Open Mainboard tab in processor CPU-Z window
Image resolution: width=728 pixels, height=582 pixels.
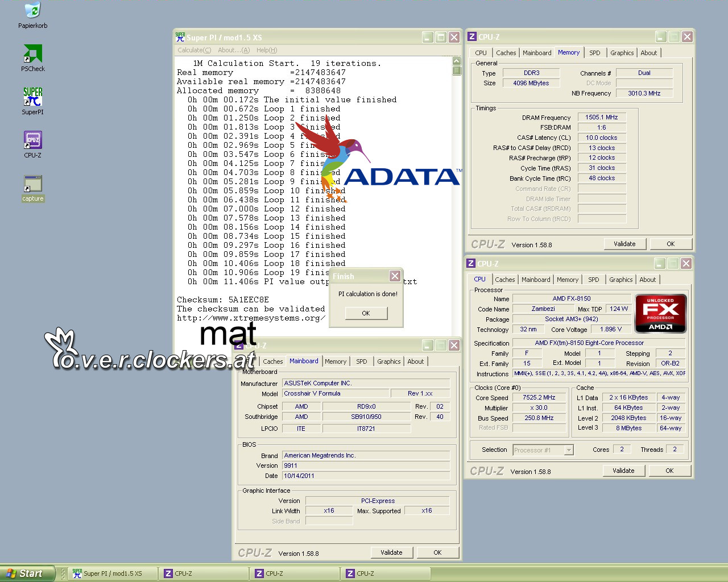pos(536,280)
